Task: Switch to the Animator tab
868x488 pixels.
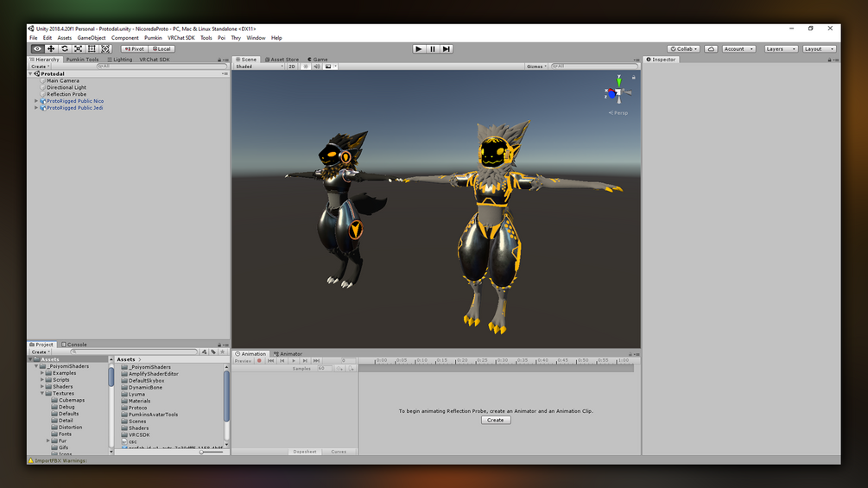Action: (288, 353)
